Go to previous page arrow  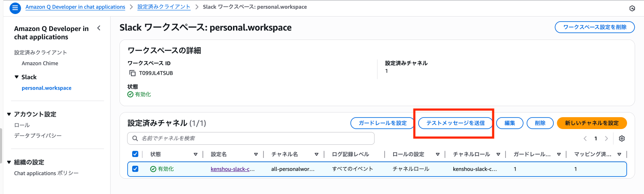pos(585,138)
